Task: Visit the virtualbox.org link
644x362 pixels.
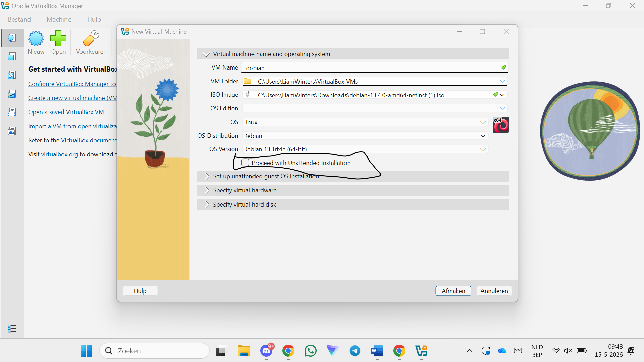Action: point(59,154)
